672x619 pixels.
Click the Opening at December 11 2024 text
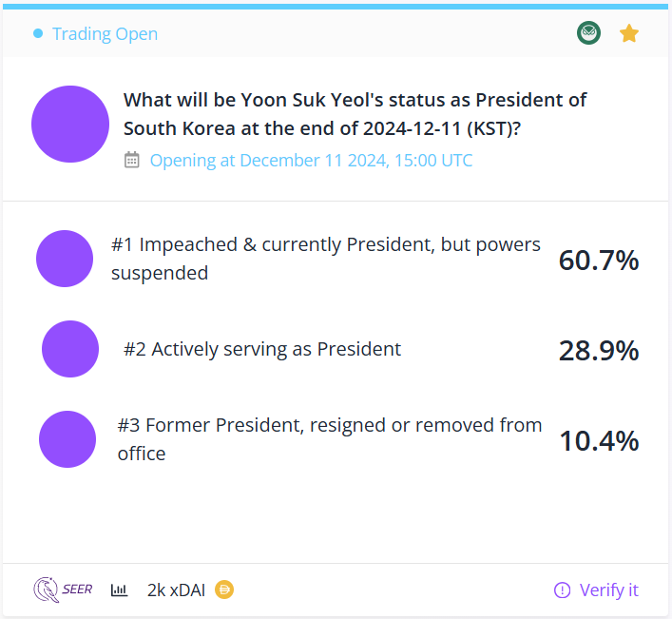pos(311,161)
